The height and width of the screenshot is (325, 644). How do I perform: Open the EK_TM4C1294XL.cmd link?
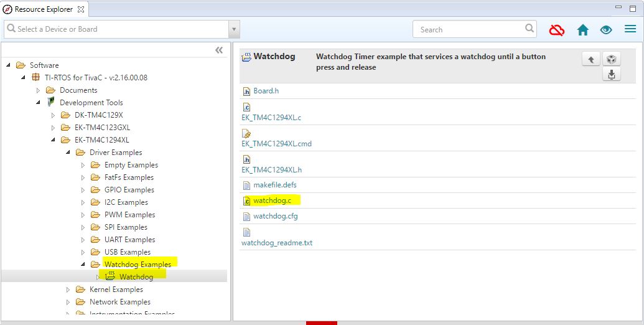(276, 144)
